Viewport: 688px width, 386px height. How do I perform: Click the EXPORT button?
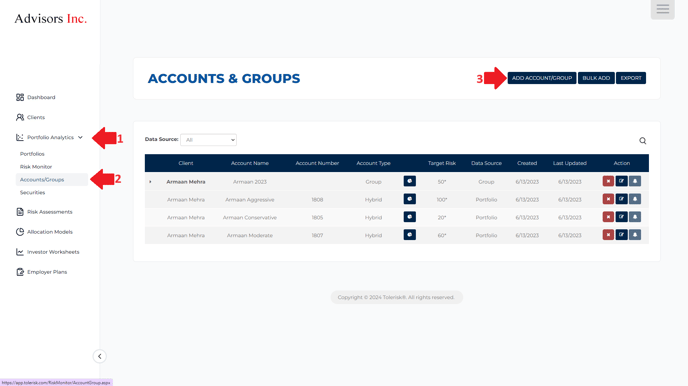click(x=631, y=78)
